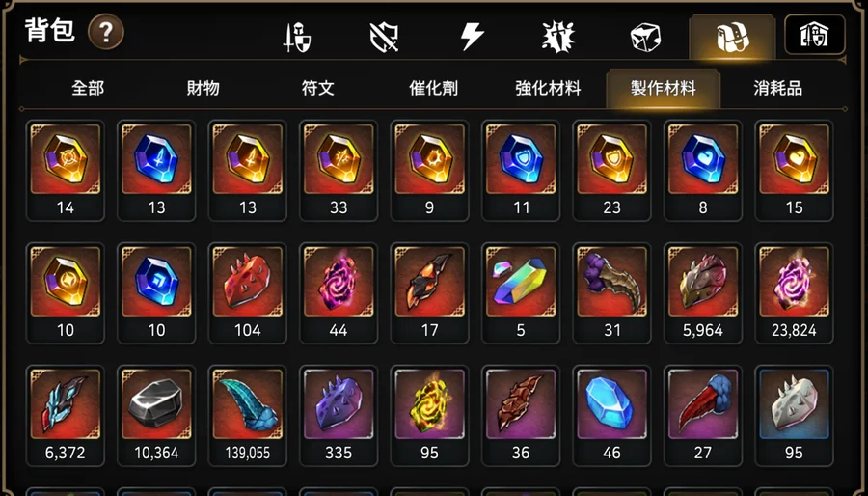The image size is (868, 496).
Task: Click the lightning bolt skills icon
Action: click(473, 38)
